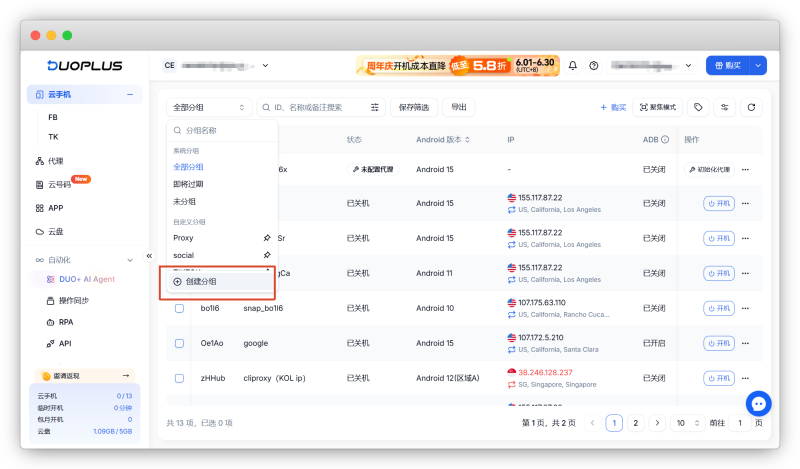Go to page 2
The width and height of the screenshot is (800, 469).
pyautogui.click(x=635, y=423)
